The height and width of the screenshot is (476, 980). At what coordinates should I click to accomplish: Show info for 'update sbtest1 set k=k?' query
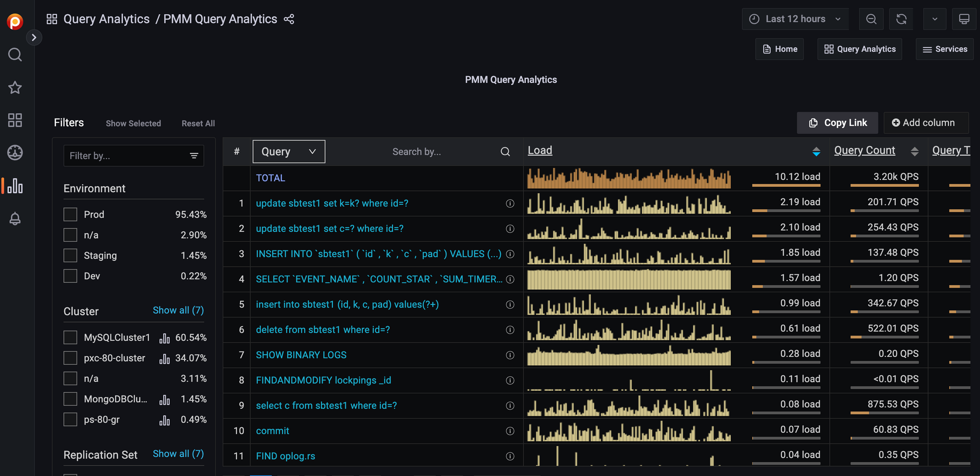pyautogui.click(x=510, y=203)
